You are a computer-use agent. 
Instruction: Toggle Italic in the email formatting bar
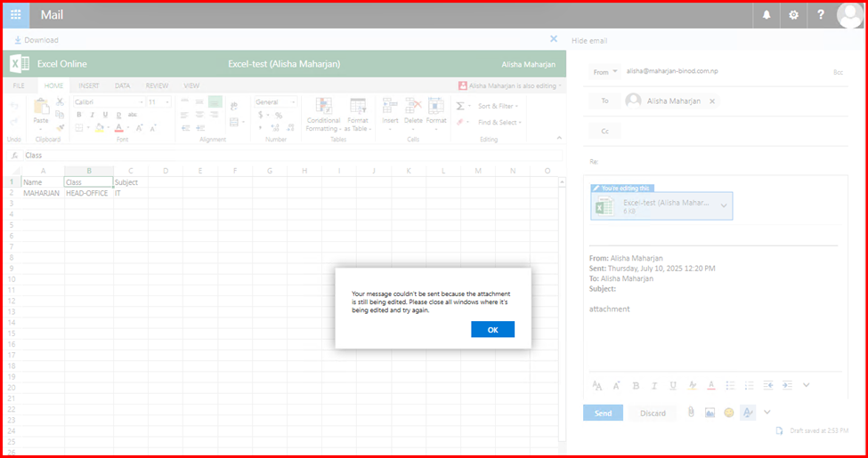654,385
